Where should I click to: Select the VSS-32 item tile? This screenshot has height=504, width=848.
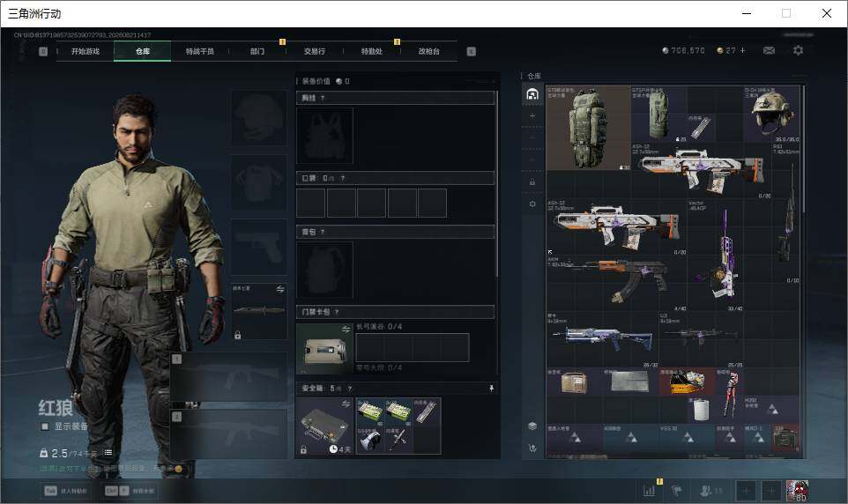[687, 438]
